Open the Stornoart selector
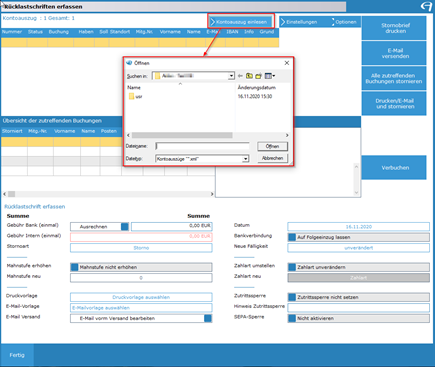Screen dimensions: 435x367 (141, 248)
